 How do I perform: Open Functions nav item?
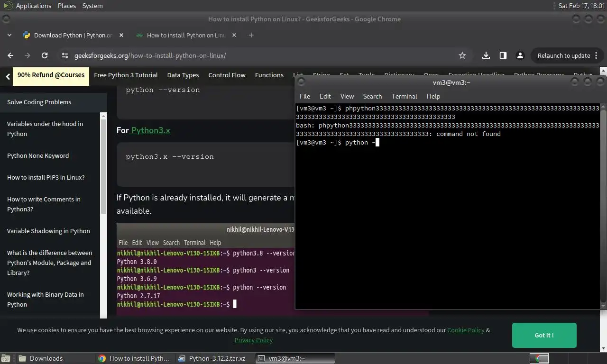click(269, 75)
